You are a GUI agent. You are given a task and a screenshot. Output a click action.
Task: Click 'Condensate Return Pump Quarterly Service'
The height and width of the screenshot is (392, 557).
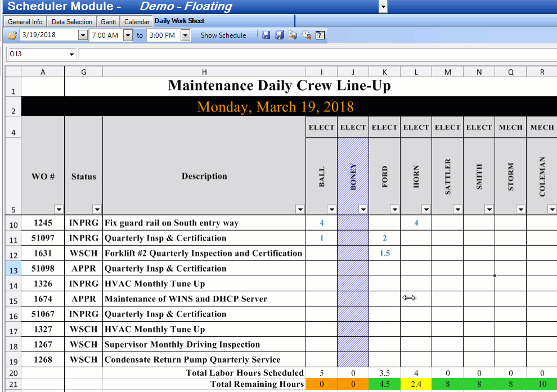tap(192, 360)
